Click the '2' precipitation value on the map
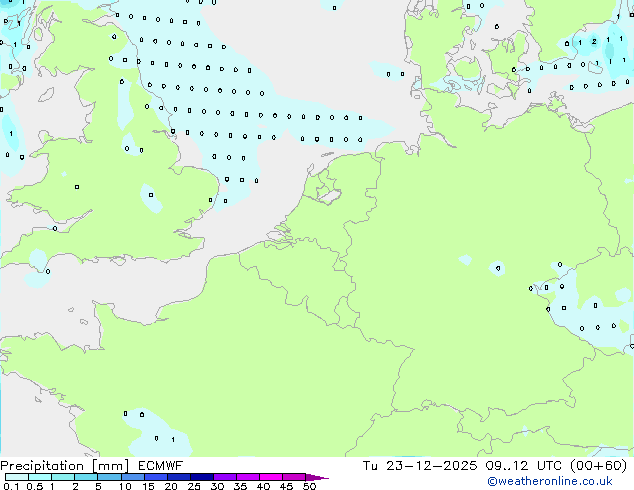 [594, 41]
